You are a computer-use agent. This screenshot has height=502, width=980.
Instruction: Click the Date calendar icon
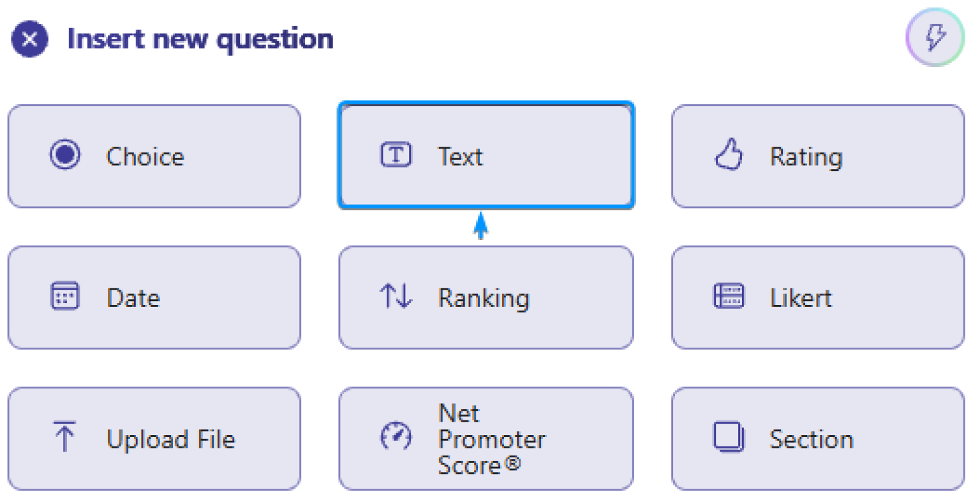(x=64, y=296)
